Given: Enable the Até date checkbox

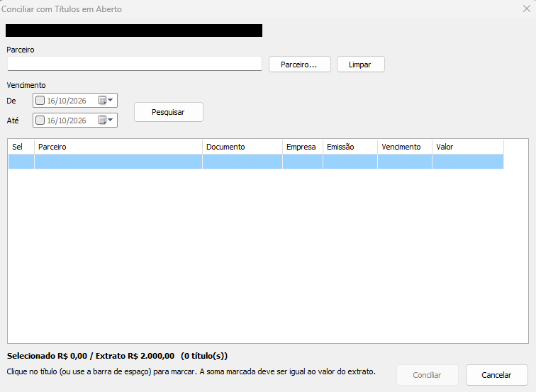Looking at the screenshot, I should coord(40,121).
